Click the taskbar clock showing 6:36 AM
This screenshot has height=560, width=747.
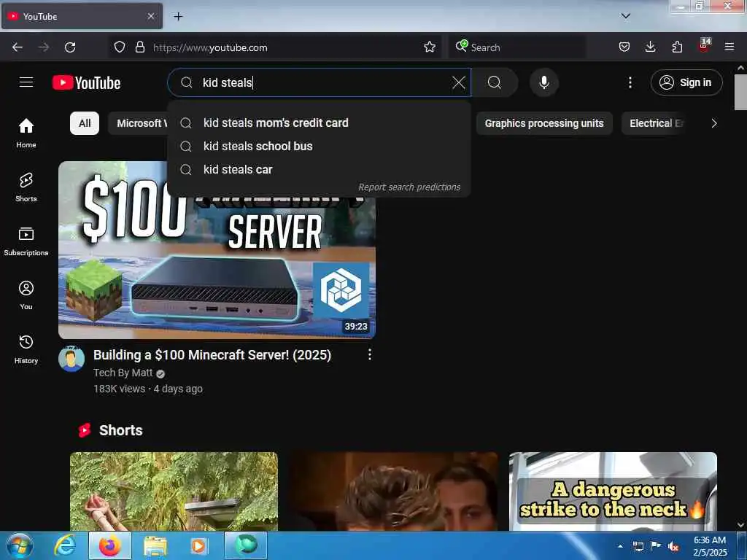tap(710, 546)
